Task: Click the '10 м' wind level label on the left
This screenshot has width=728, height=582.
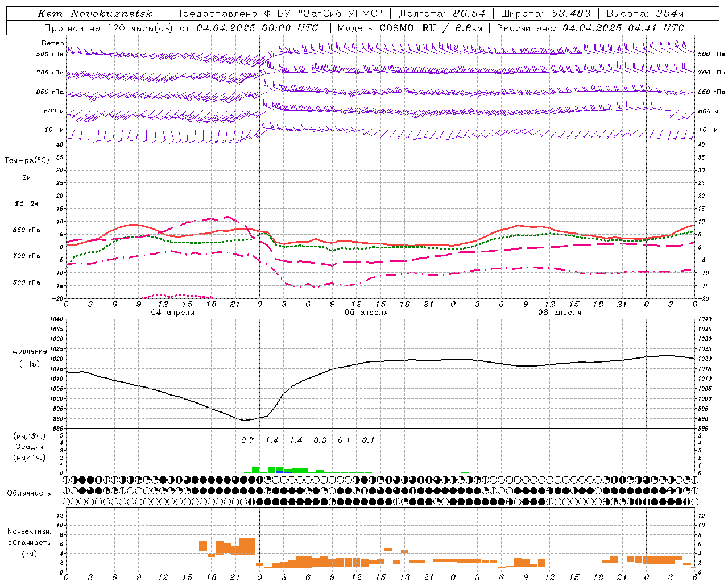Action: tap(55, 130)
